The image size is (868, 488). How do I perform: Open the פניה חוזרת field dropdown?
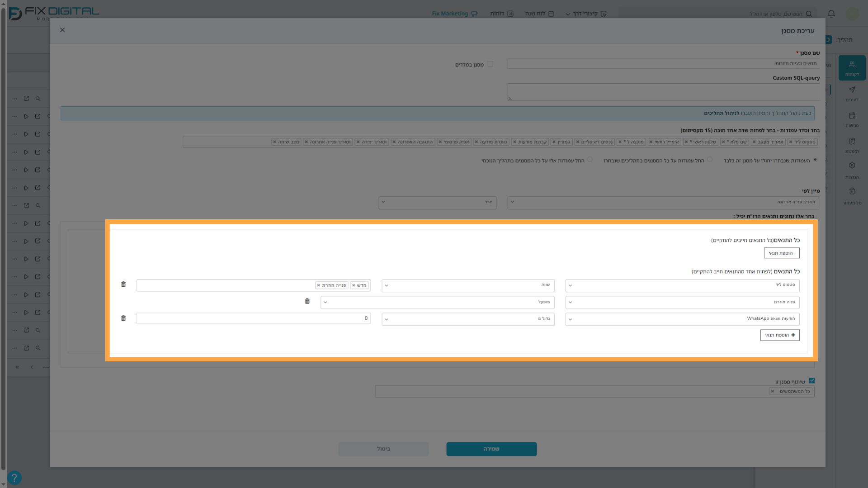coord(682,302)
